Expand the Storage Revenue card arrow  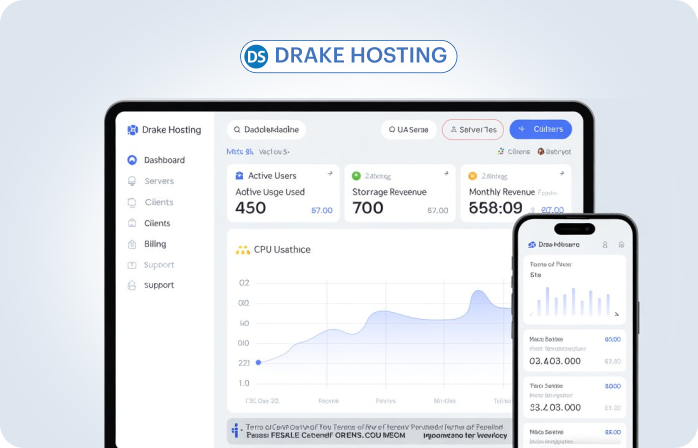point(445,174)
